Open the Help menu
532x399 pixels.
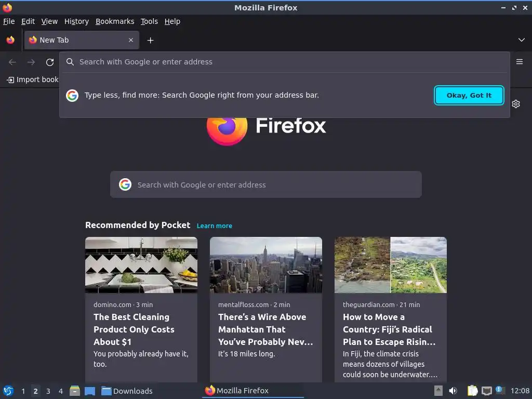pyautogui.click(x=172, y=21)
